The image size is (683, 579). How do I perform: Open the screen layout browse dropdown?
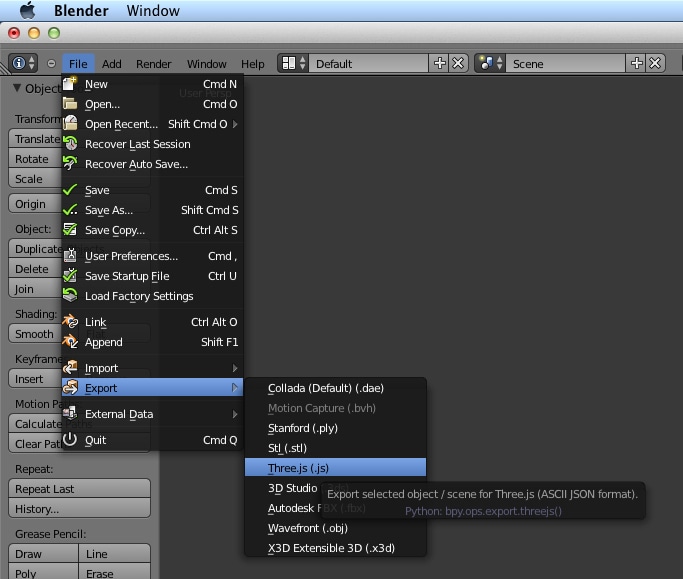tap(293, 63)
